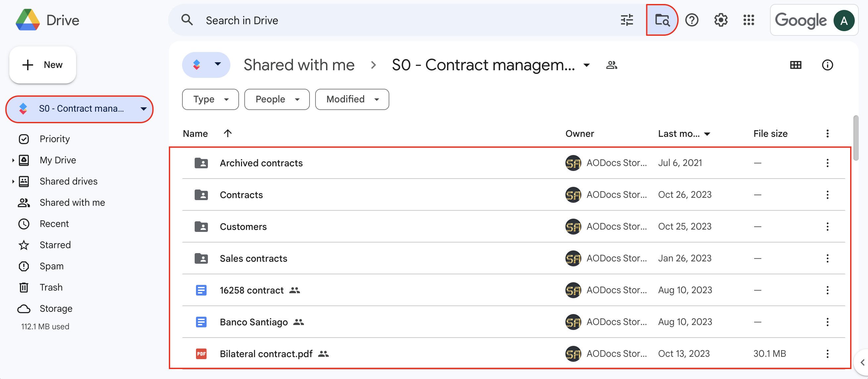Select Bilateral contract.pdf file name
This screenshot has height=379, width=868.
pos(266,354)
